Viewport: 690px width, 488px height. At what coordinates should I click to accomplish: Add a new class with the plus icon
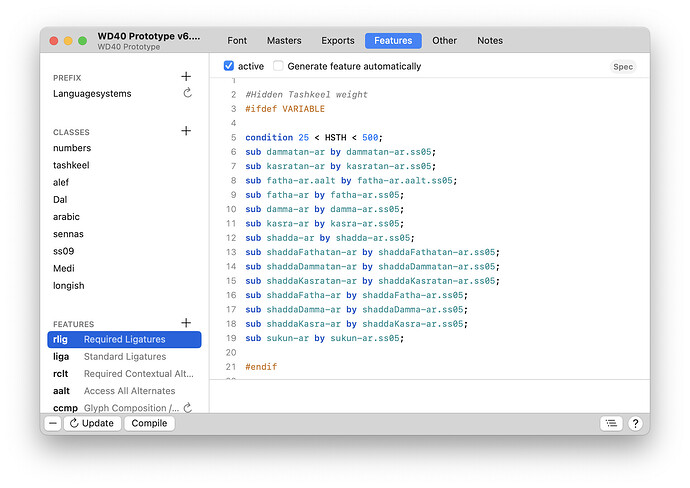pyautogui.click(x=186, y=131)
